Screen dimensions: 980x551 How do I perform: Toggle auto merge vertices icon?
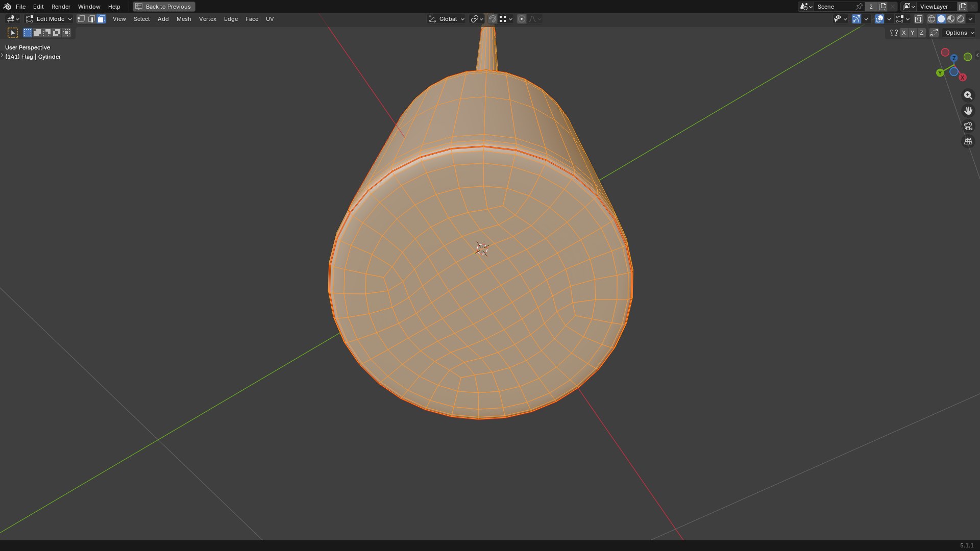point(934,33)
